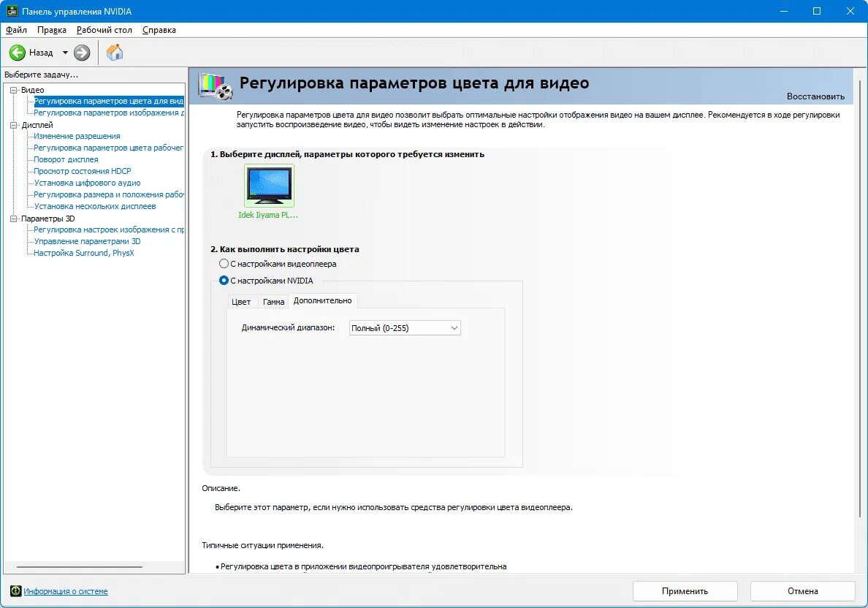The image size is (868, 608).
Task: Switch to the Цвет tab
Action: point(241,302)
